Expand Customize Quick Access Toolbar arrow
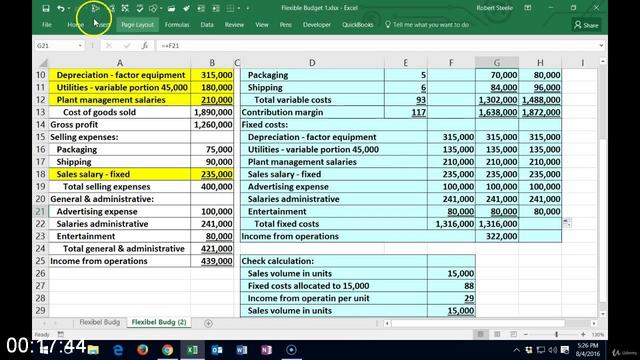The image size is (640, 360). [x=247, y=8]
